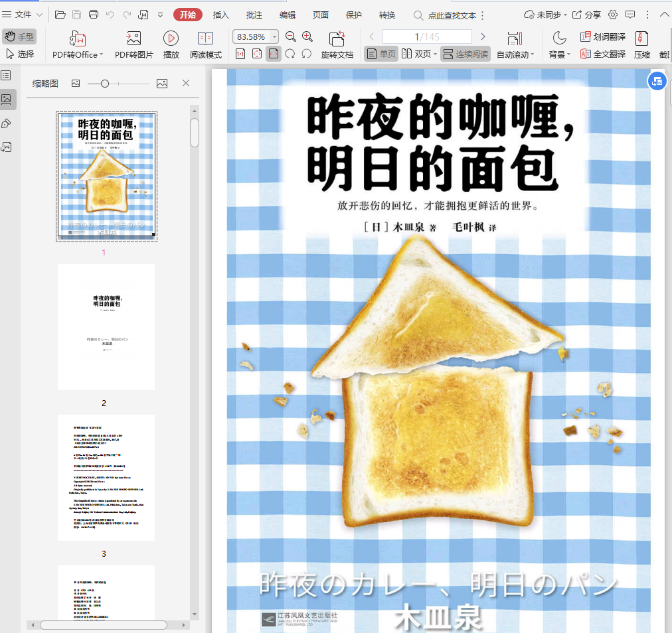Select 选择 selection tool

[20, 54]
